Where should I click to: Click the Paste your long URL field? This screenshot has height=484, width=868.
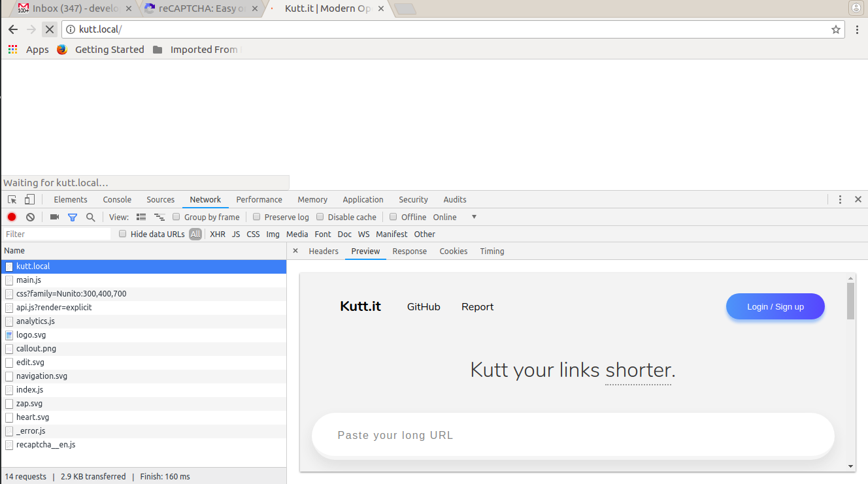(573, 435)
